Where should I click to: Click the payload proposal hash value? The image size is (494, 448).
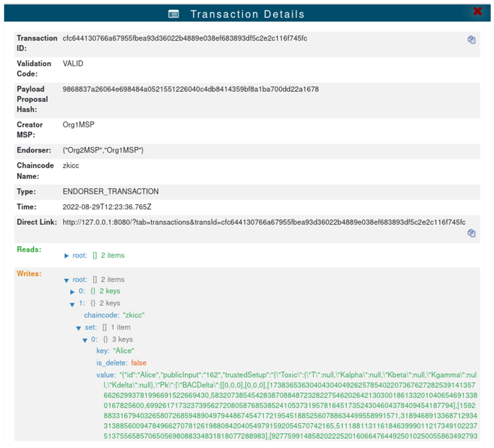tap(190, 89)
